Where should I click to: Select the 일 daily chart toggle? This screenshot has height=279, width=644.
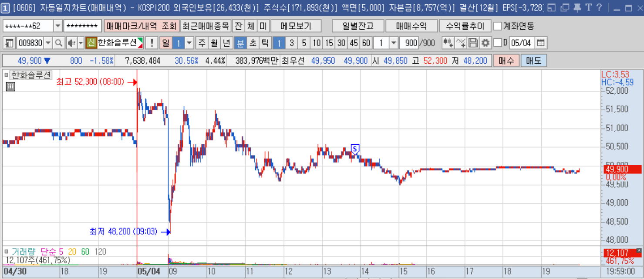pyautogui.click(x=165, y=43)
